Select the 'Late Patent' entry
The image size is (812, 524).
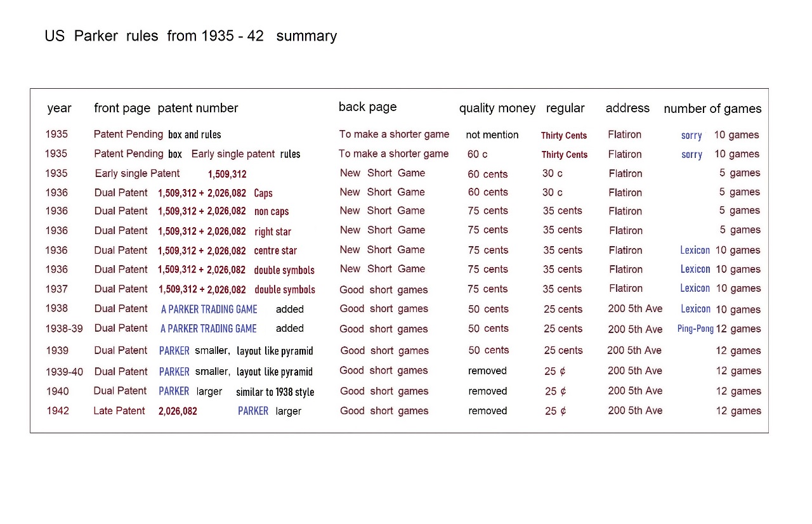119,411
